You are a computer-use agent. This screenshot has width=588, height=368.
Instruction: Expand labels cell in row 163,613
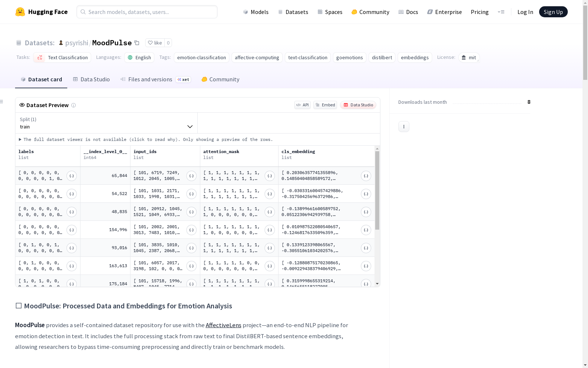point(72,266)
